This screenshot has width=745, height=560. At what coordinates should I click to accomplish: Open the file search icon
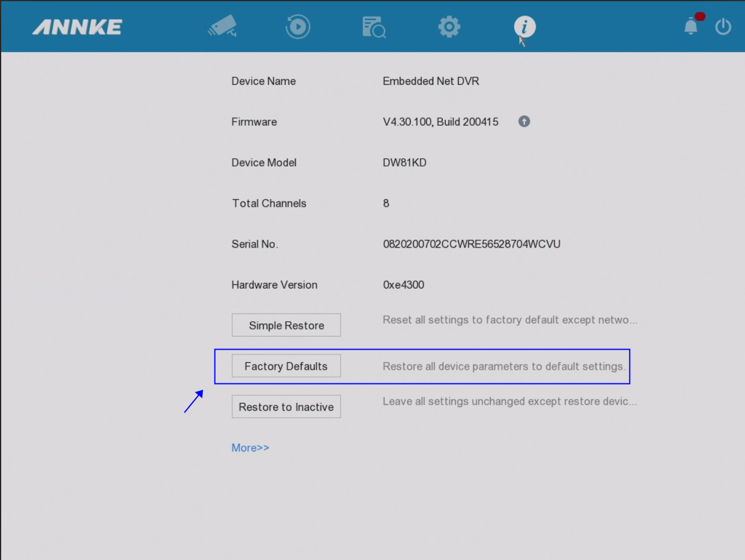[x=374, y=27]
